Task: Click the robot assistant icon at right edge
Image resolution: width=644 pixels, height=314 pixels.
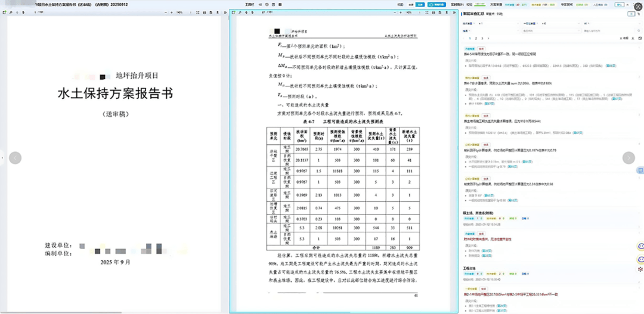Action: pyautogui.click(x=642, y=245)
